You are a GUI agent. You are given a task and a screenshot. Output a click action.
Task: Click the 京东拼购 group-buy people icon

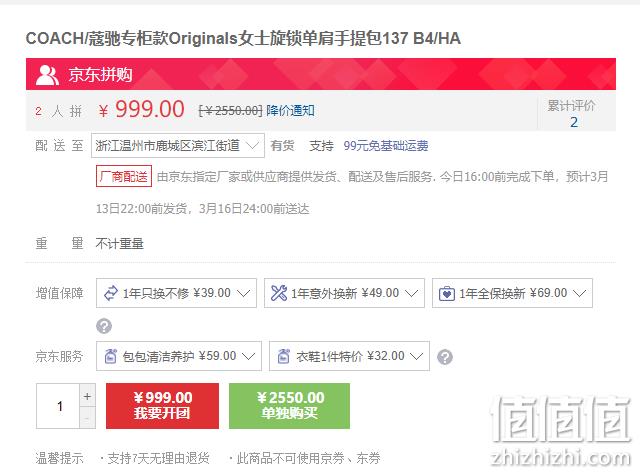point(47,75)
